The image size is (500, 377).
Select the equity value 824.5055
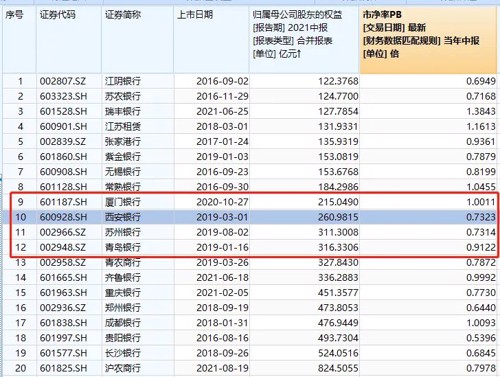coord(338,368)
